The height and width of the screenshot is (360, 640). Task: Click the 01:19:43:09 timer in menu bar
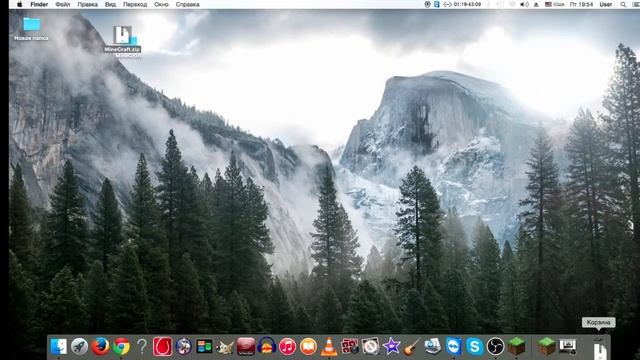tap(467, 4)
